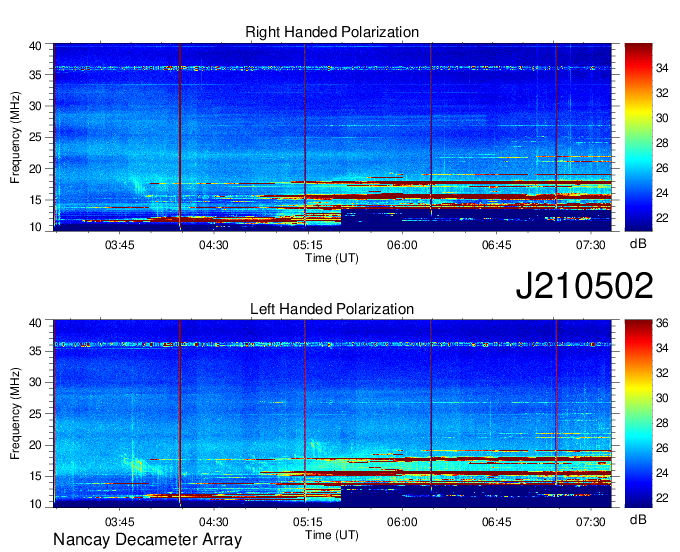
Task: Click the 03:45 time tick under Left Handed plot
Action: pos(119,522)
